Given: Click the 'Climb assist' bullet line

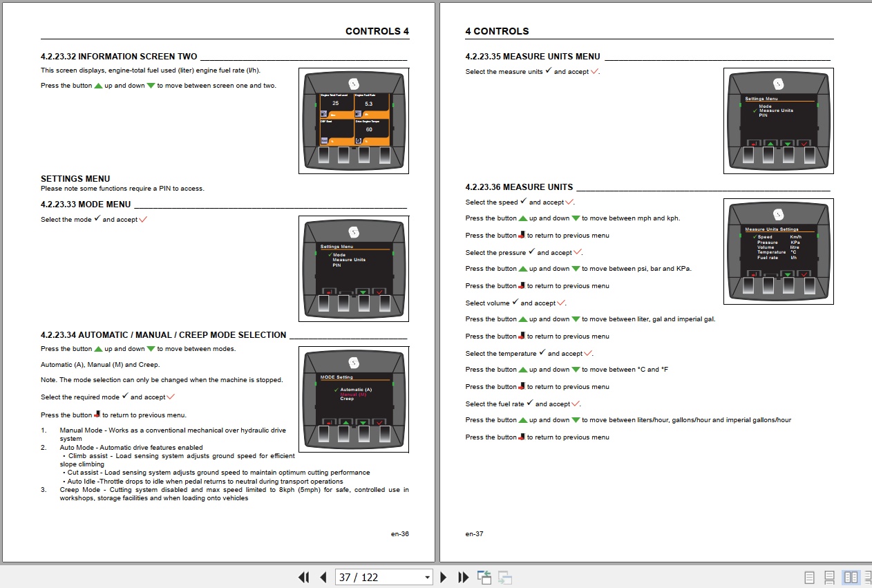Looking at the screenshot, I should [178, 459].
